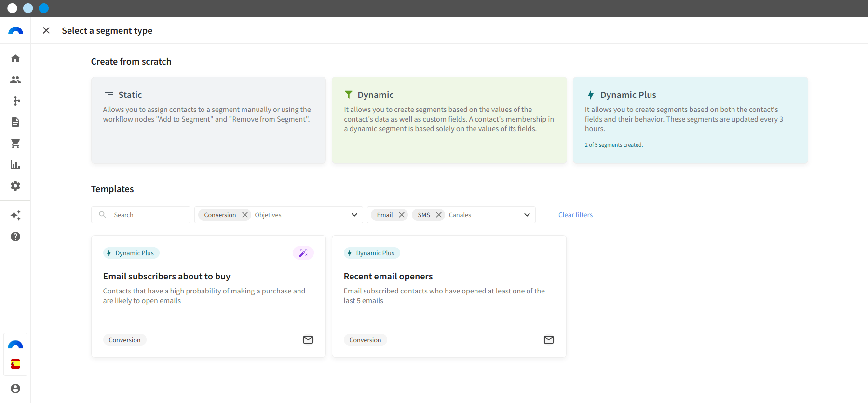The width and height of the screenshot is (868, 403).
Task: Open the Contacts people icon in sidebar
Action: [x=15, y=80]
